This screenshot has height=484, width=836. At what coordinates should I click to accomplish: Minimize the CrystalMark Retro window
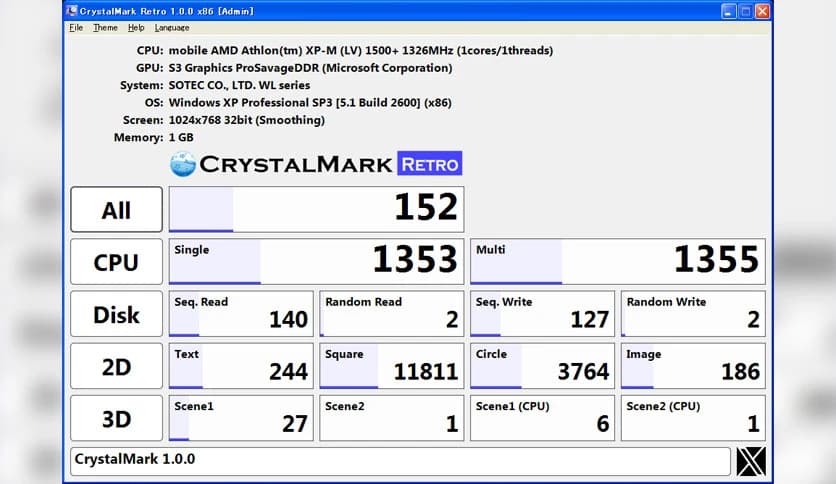(728, 11)
